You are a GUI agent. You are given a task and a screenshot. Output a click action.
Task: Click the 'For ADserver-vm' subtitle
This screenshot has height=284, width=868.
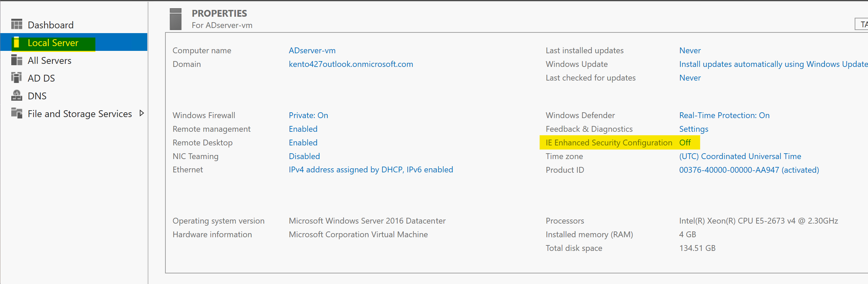pos(222,25)
